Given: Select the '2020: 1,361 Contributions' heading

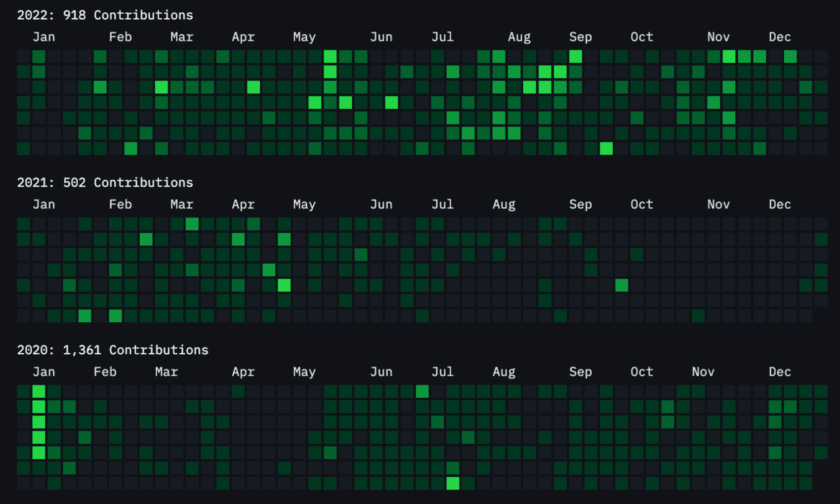Looking at the screenshot, I should pyautogui.click(x=113, y=350).
